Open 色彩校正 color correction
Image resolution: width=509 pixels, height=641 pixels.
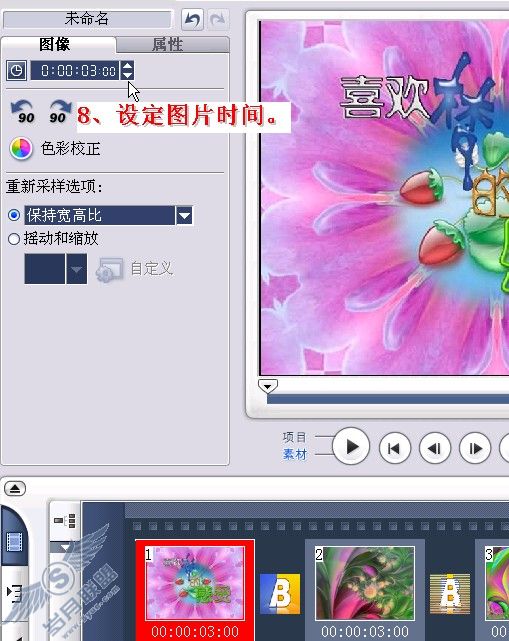pyautogui.click(x=55, y=148)
